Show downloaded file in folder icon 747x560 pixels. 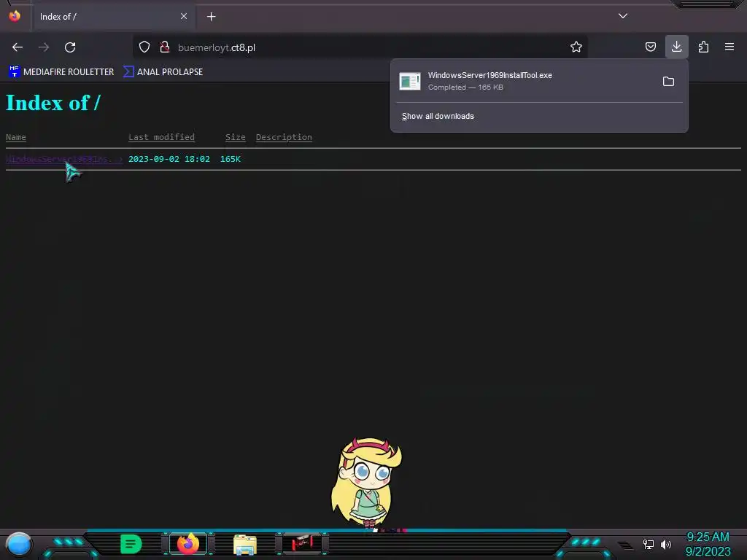668,82
